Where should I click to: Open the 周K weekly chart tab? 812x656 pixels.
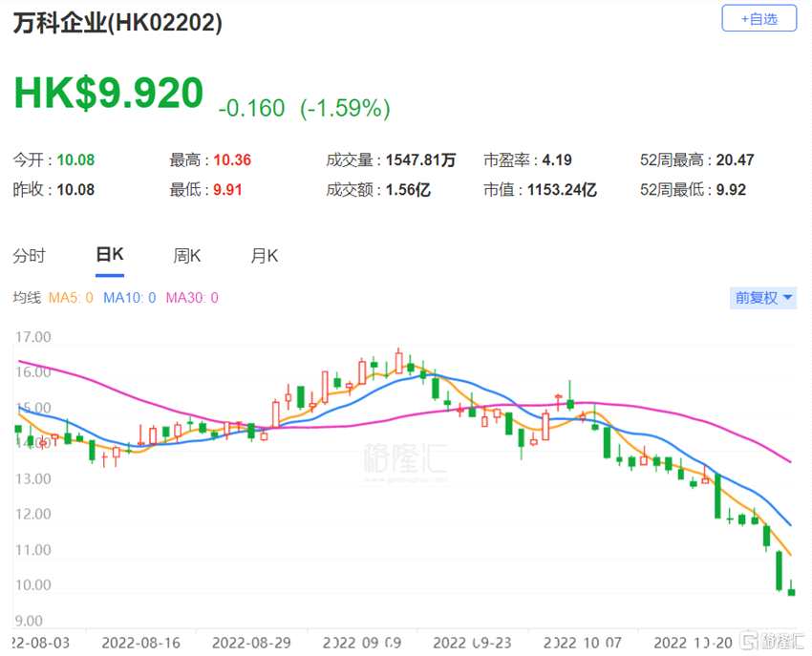pos(187,256)
